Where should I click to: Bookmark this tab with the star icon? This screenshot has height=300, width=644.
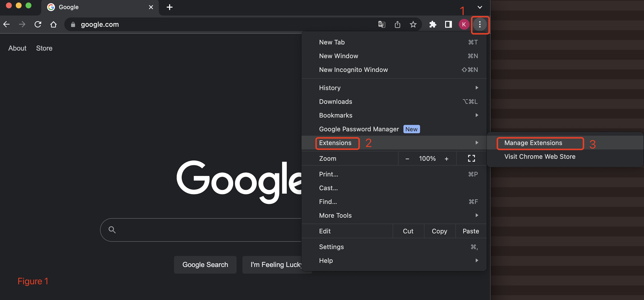tap(413, 24)
